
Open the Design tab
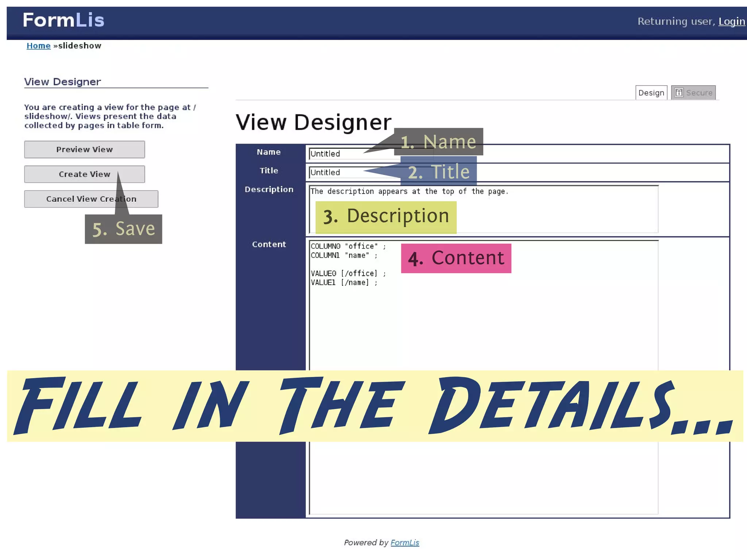(x=651, y=93)
